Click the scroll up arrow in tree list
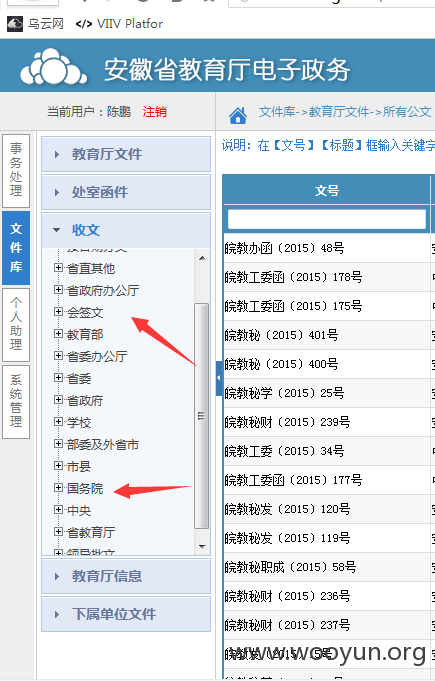 202,258
